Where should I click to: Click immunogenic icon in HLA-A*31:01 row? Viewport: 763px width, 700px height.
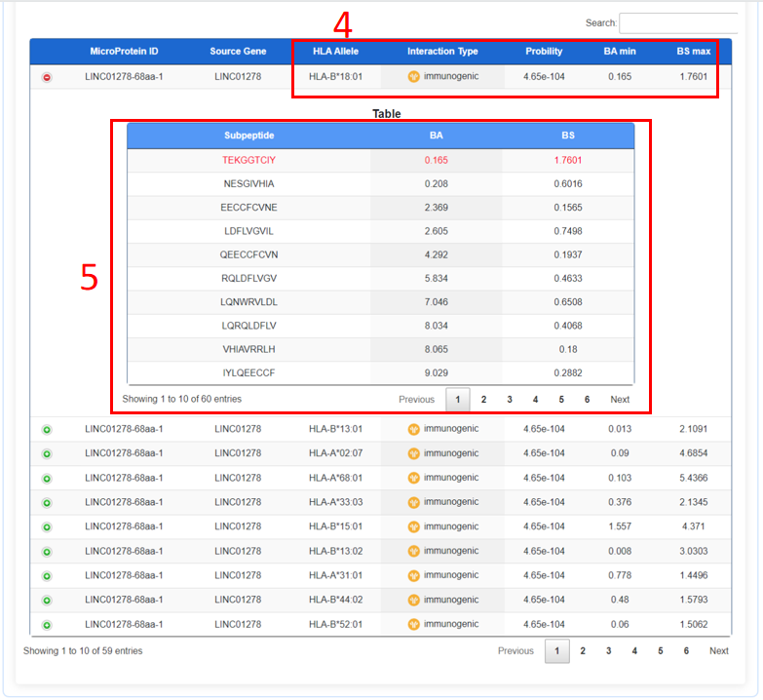point(413,576)
